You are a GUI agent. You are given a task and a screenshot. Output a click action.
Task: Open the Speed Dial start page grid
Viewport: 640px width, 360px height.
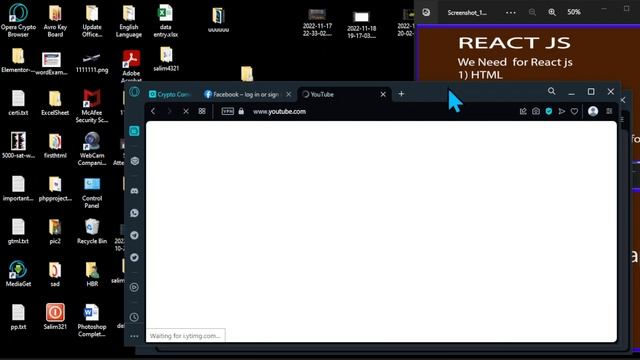(202, 111)
